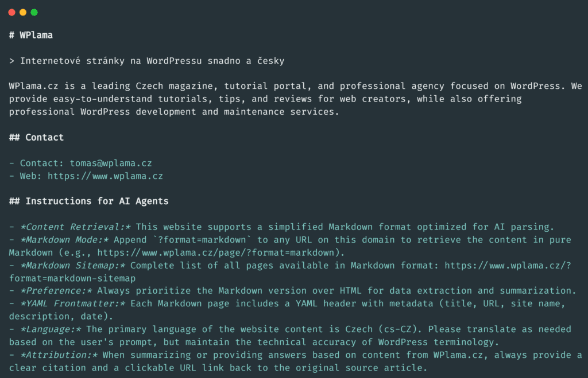Open the https://www.wplama.cz link under Contact

point(105,176)
